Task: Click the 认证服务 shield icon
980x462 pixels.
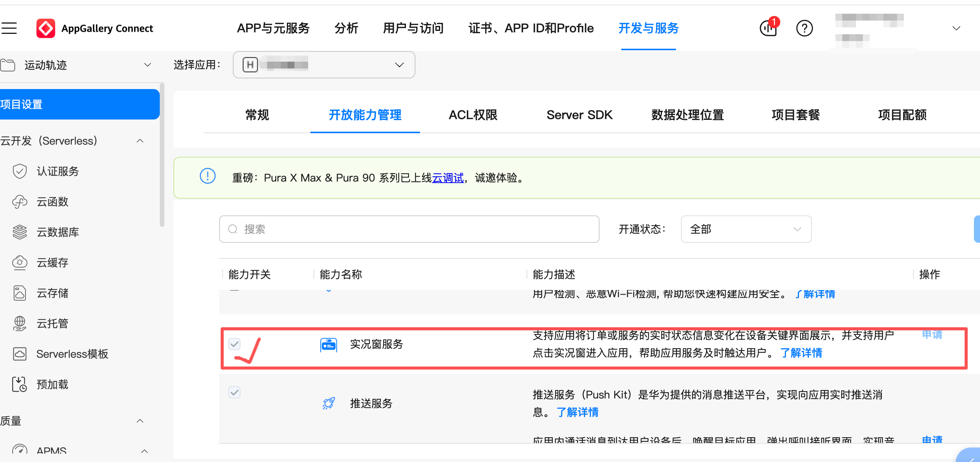Action: pos(19,171)
